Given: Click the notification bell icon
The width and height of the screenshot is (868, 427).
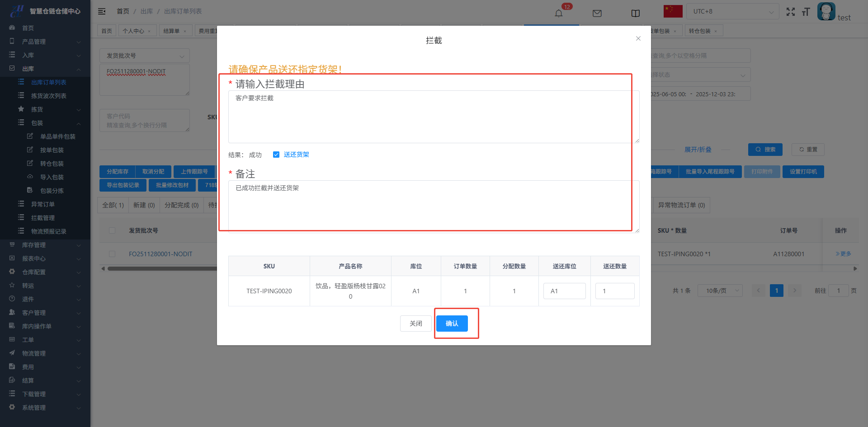Looking at the screenshot, I should [559, 13].
